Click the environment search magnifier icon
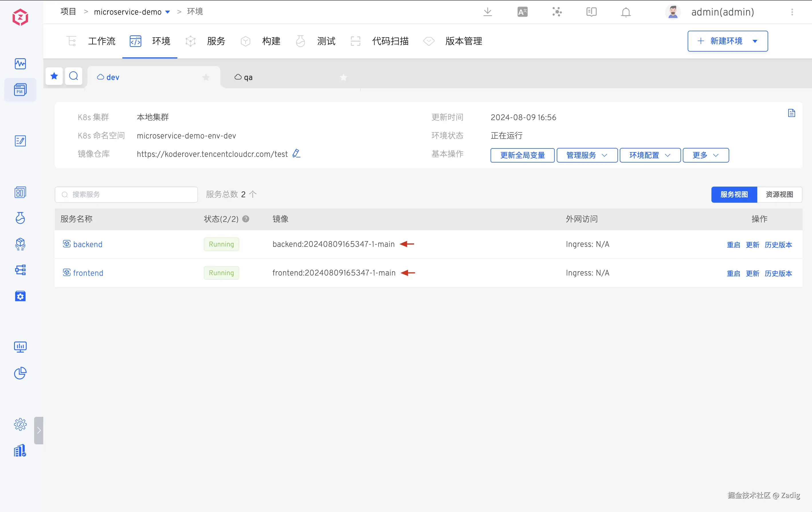 [x=74, y=76]
